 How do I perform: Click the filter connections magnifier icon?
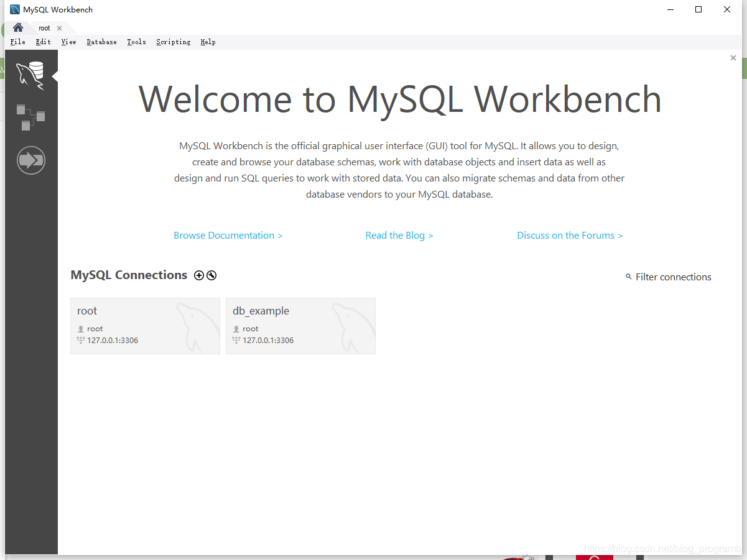tap(628, 277)
